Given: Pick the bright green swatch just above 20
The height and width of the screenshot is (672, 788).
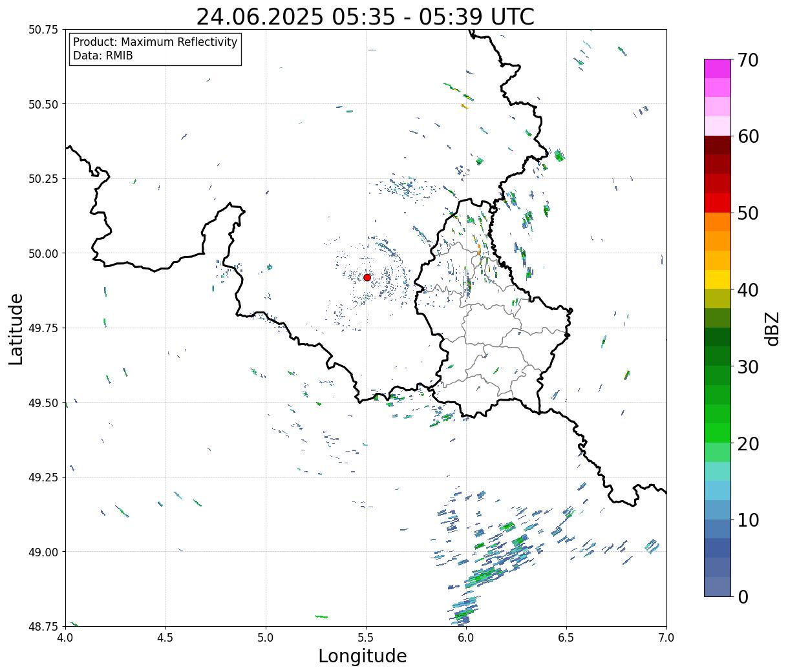Looking at the screenshot, I should [718, 433].
